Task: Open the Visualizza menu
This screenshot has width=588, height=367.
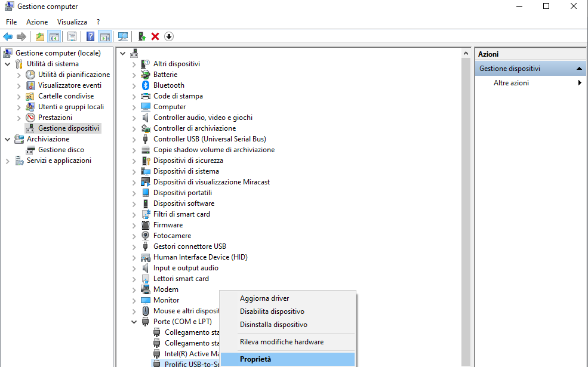Action: [x=72, y=21]
